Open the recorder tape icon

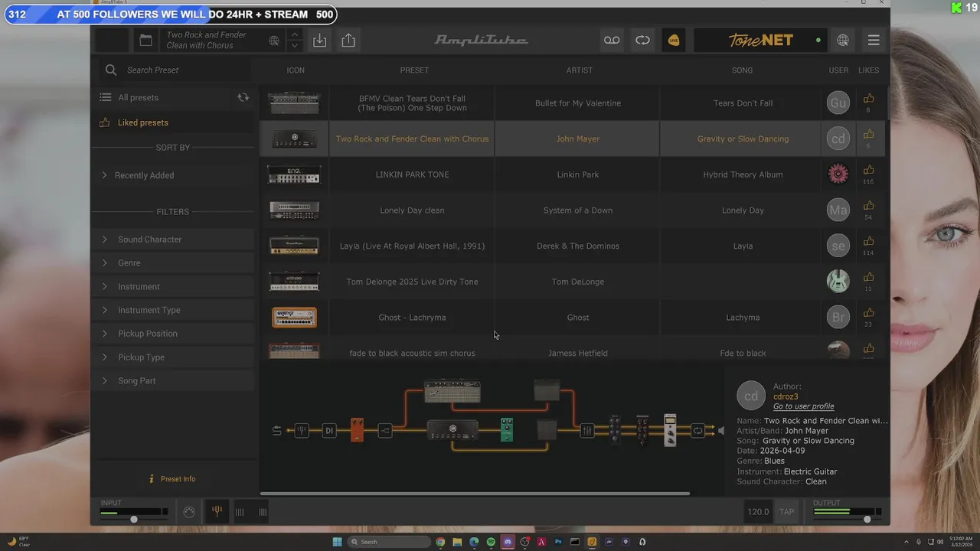(612, 41)
